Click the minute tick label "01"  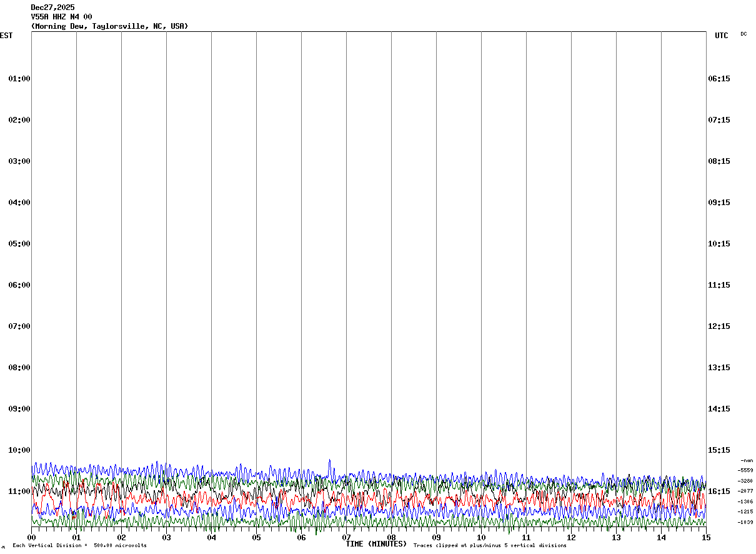(x=77, y=538)
